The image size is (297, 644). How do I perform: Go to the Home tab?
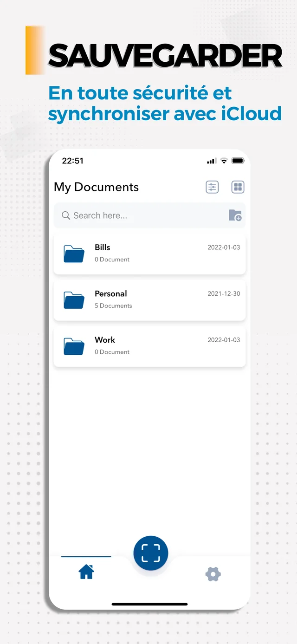[86, 572]
